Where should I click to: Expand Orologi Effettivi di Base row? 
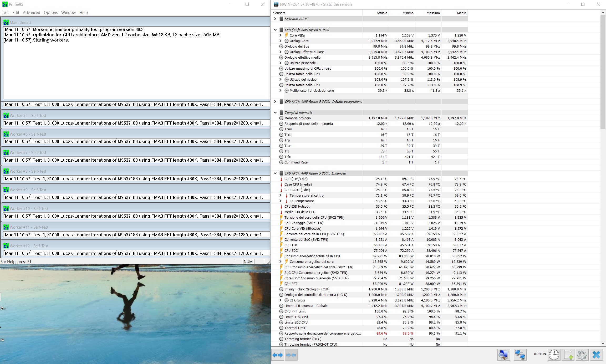pyautogui.click(x=281, y=52)
